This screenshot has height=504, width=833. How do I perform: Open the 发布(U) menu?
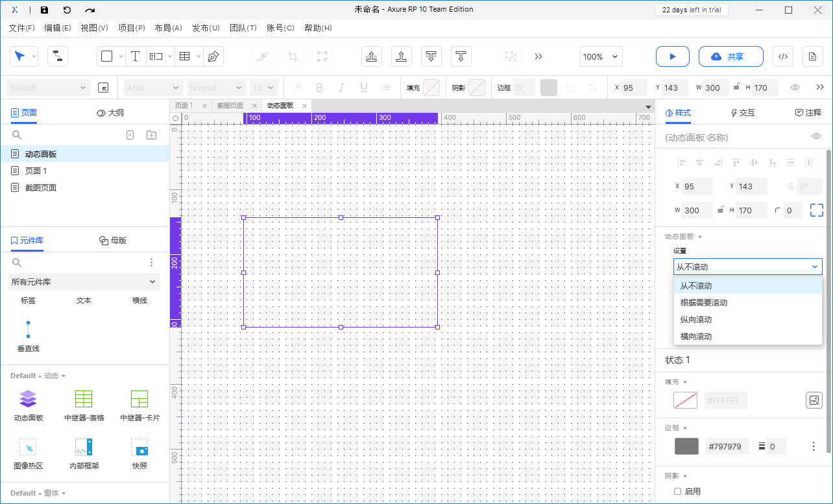click(x=206, y=28)
